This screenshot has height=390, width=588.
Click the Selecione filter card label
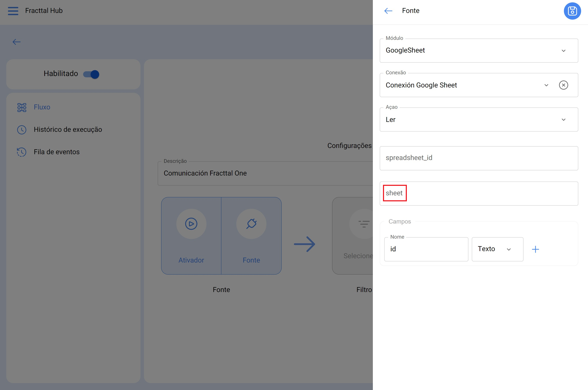pyautogui.click(x=358, y=256)
